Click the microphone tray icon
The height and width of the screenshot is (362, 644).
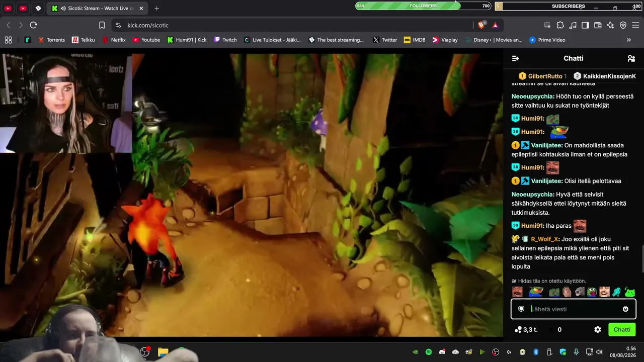tap(576, 352)
